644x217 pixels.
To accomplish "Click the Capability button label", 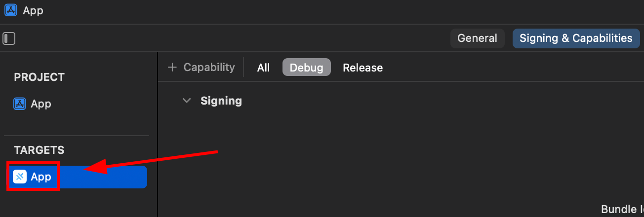I will (x=209, y=68).
